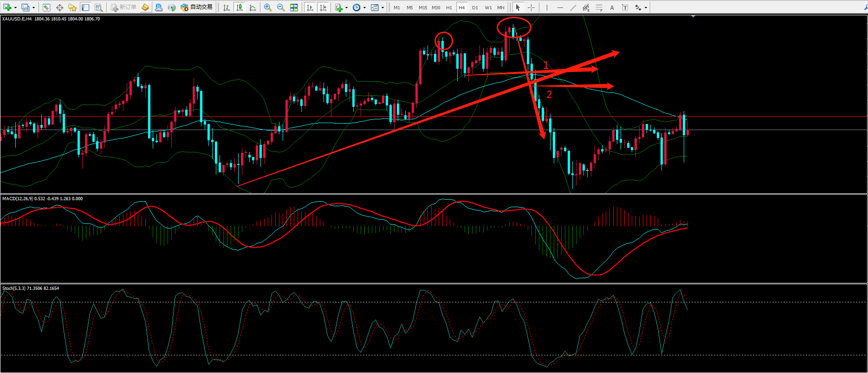Click the red horizontal price line
The height and width of the screenshot is (373, 868).
(325, 117)
